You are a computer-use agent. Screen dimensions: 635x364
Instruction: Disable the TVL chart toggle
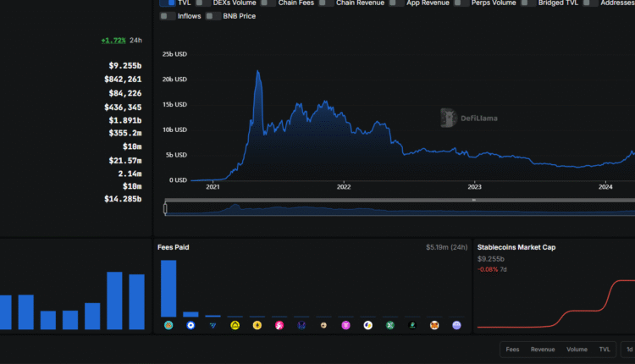(167, 3)
